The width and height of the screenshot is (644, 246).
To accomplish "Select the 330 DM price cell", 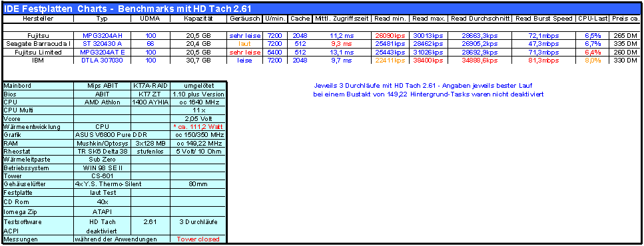I will (625, 61).
